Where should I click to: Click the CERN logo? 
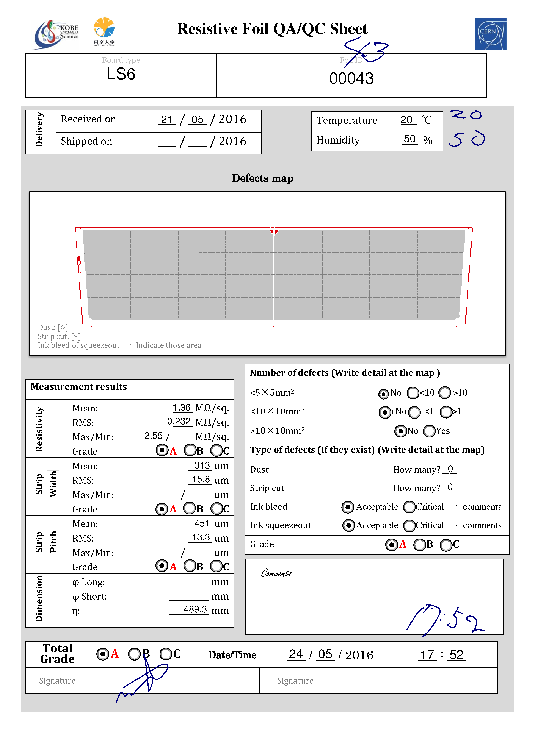click(x=490, y=34)
